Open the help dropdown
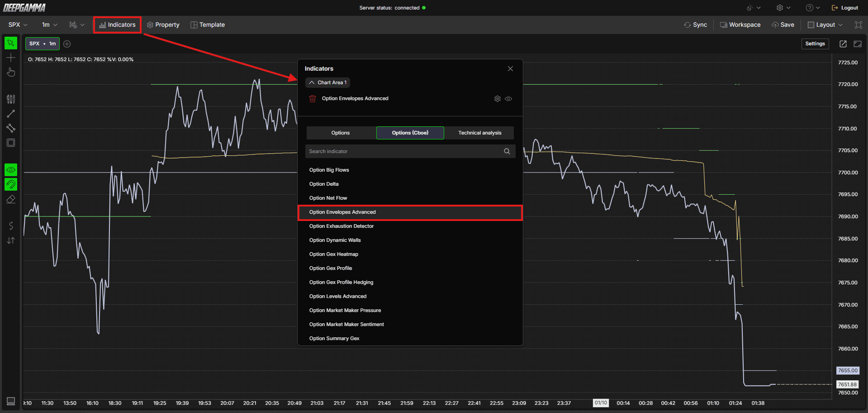The image size is (868, 413). point(813,8)
